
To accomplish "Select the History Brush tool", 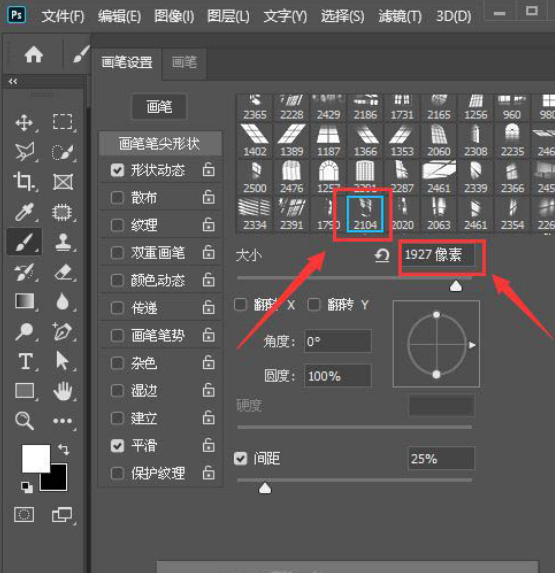I will tap(24, 272).
